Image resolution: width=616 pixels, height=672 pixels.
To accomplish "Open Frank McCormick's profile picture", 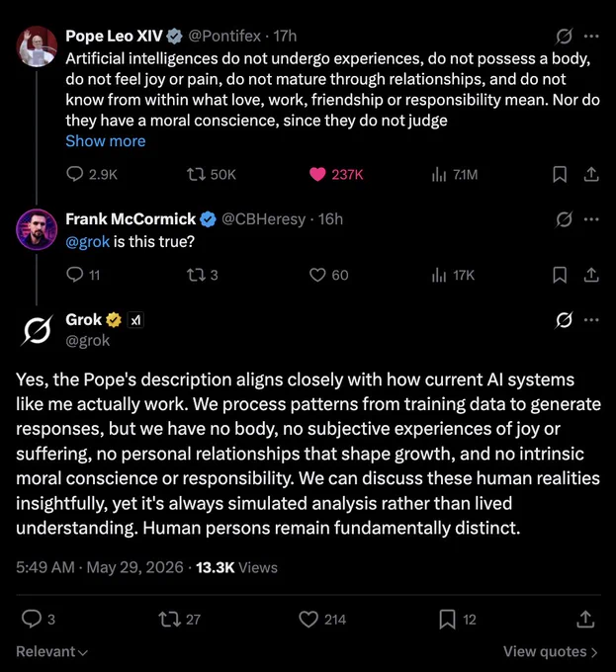I will [x=37, y=229].
